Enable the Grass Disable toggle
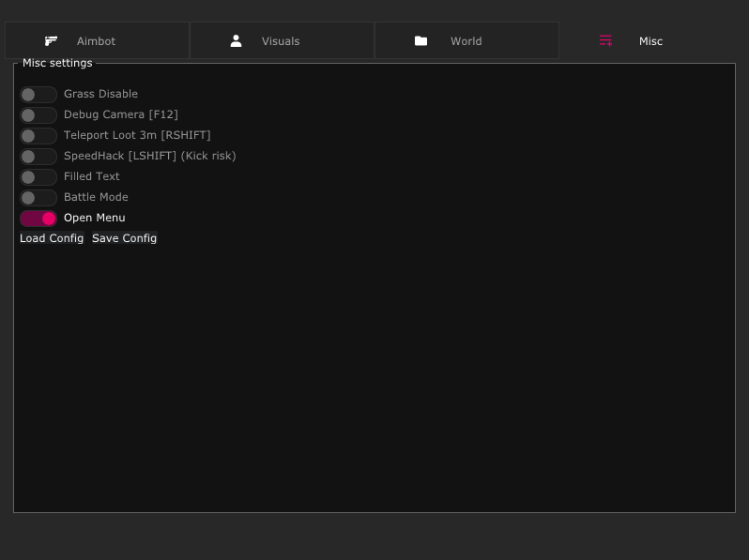This screenshot has height=560, width=749. point(38,95)
